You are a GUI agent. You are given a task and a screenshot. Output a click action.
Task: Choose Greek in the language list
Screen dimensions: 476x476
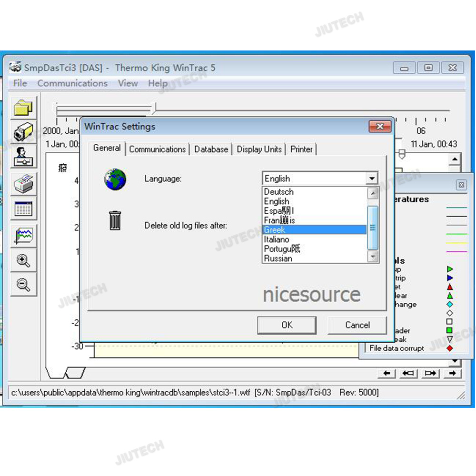tap(315, 230)
